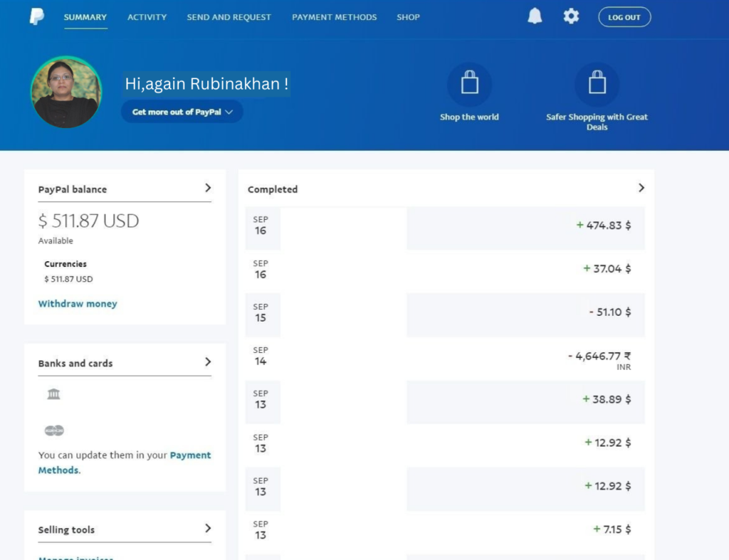This screenshot has width=729, height=560.
Task: Open the Selling tools heading
Action: 66,529
